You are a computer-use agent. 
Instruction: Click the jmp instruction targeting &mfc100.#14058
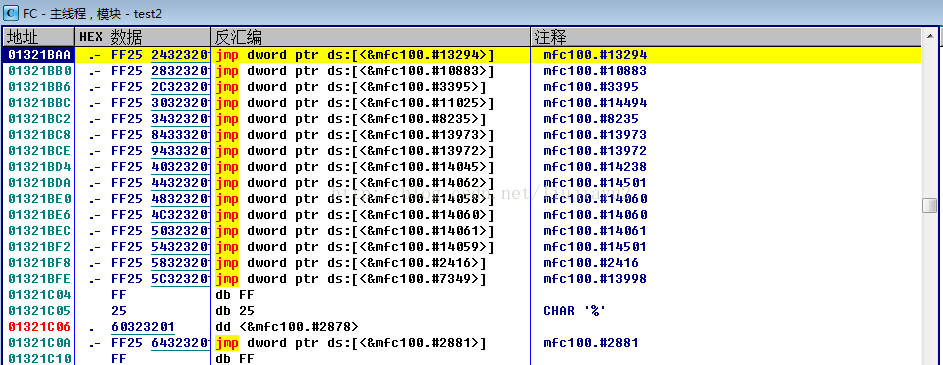[355, 199]
